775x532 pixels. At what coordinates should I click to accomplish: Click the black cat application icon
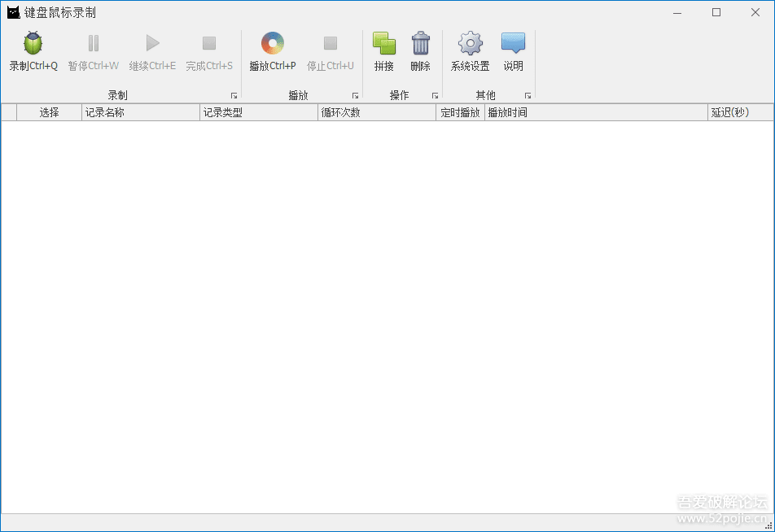tap(13, 12)
